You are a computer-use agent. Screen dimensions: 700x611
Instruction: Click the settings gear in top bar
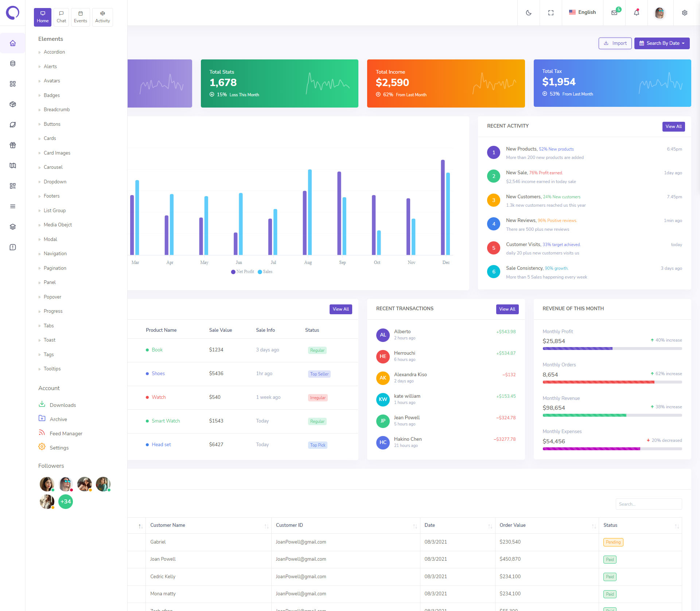(x=684, y=13)
